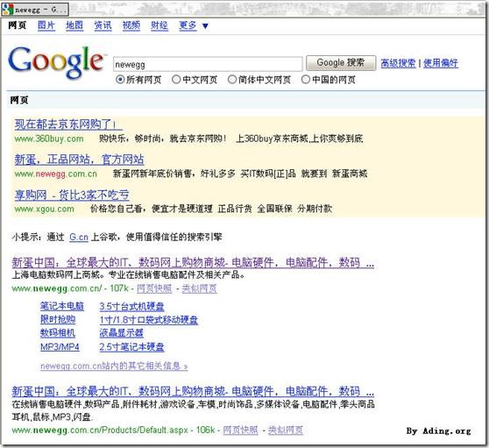Select the 中国的网页 radio button
Screen dimensions: 489x448
coord(306,80)
